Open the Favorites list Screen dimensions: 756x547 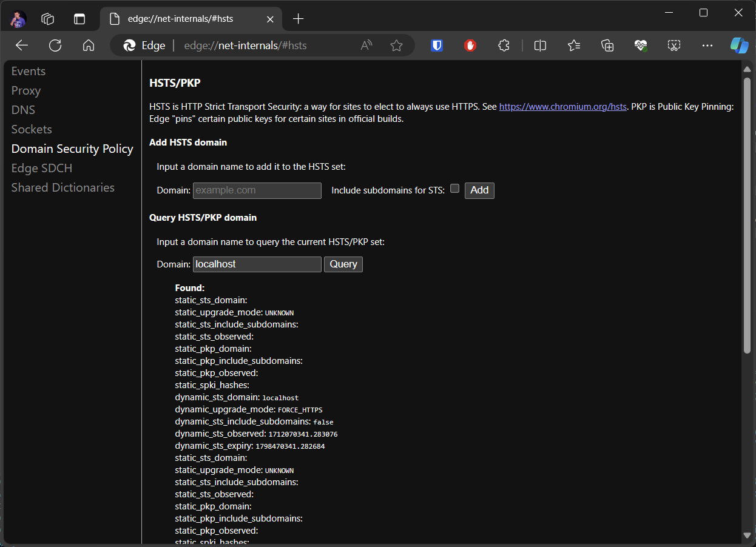(x=574, y=45)
